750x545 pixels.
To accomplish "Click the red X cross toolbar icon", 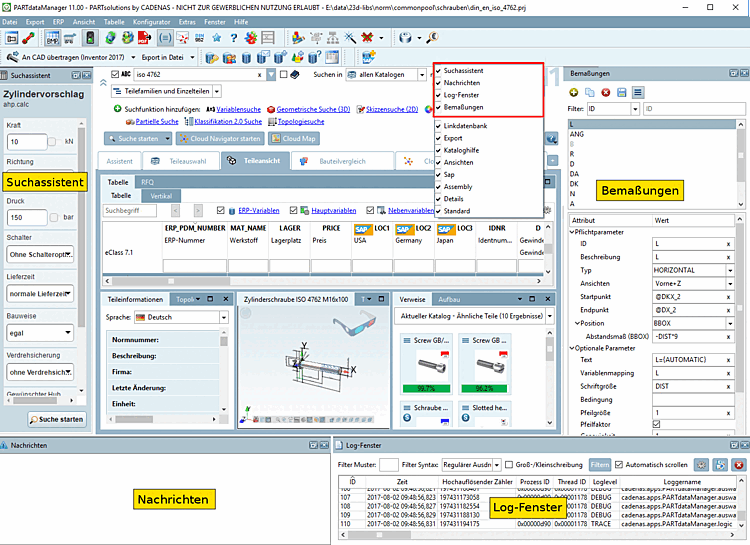I will [x=367, y=37].
